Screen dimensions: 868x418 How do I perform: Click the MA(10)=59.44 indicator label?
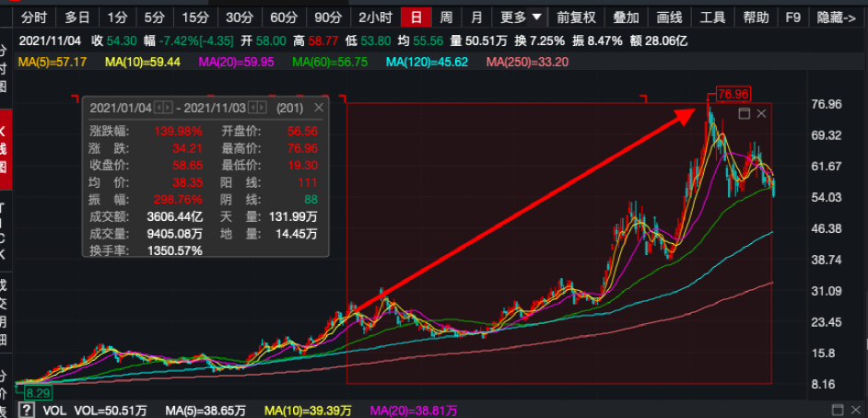pyautogui.click(x=143, y=62)
